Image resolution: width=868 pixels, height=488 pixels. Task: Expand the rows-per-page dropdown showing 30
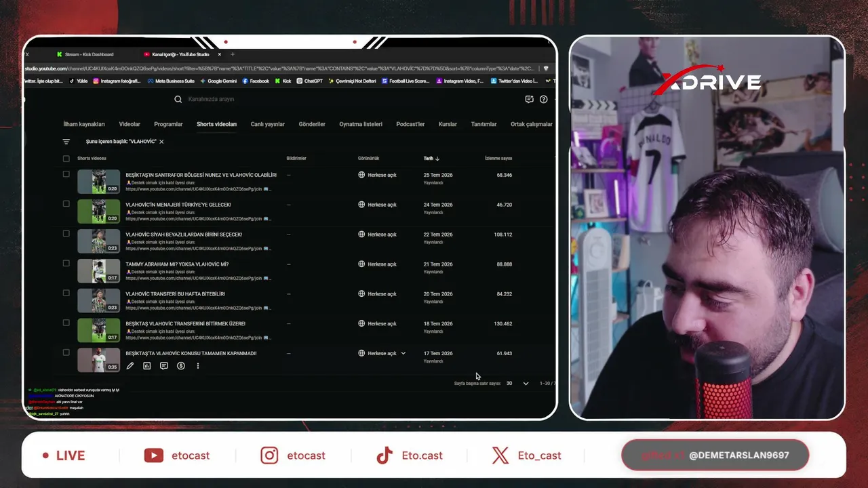pos(517,384)
